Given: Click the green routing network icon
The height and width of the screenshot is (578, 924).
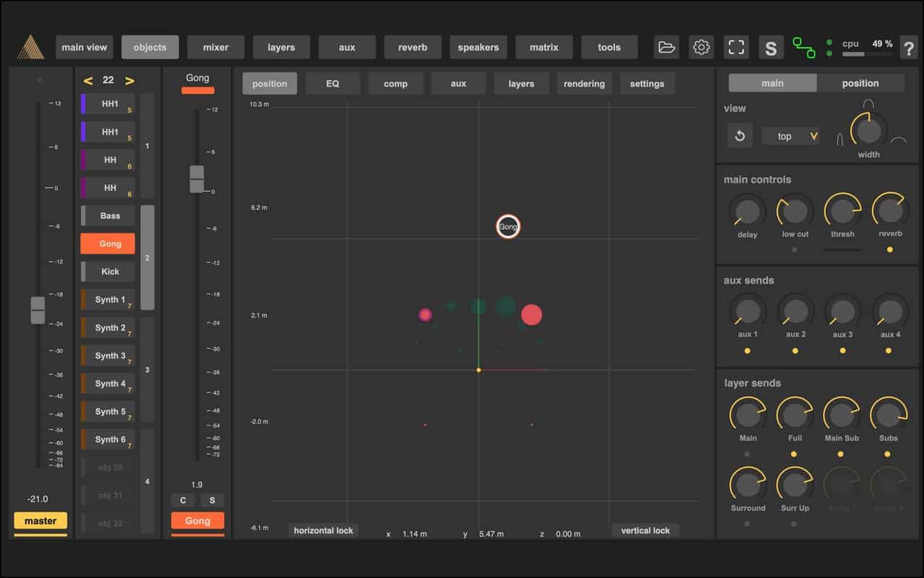Looking at the screenshot, I should (x=803, y=48).
